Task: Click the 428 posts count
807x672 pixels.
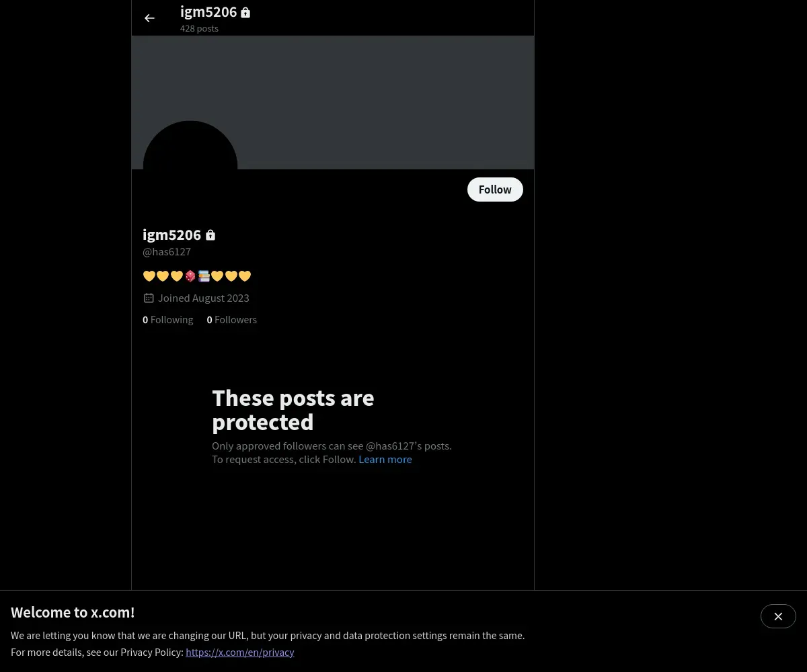Action: click(x=199, y=28)
